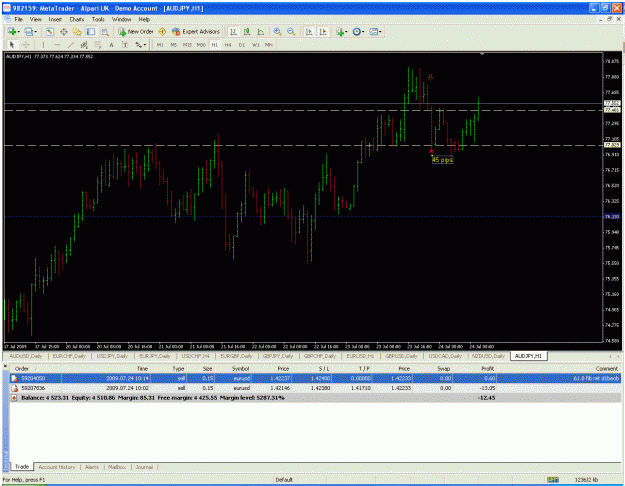This screenshot has height=486, width=625.
Task: Switch chart to M1 timeframe
Action: tap(160, 45)
